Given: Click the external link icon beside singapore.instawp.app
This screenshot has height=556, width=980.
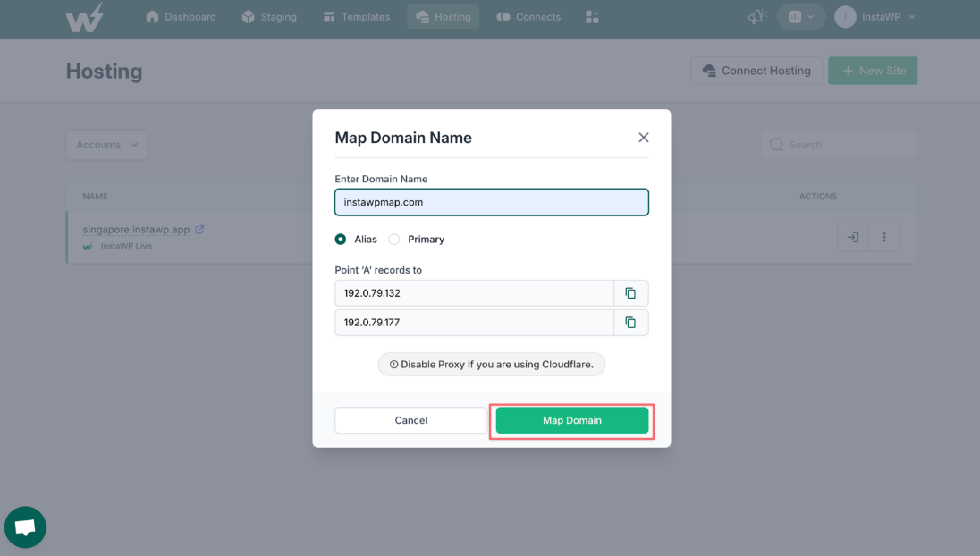Looking at the screenshot, I should [199, 229].
